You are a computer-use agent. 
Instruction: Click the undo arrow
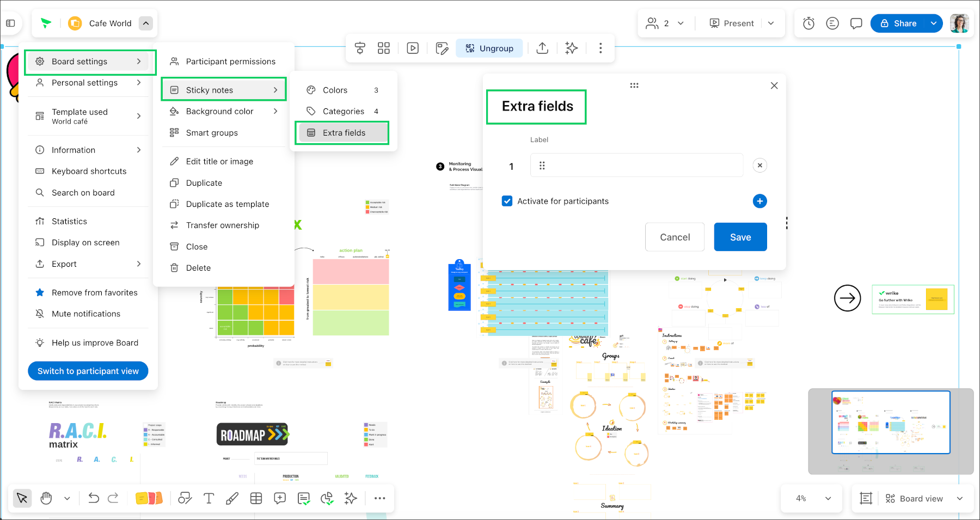pyautogui.click(x=94, y=498)
